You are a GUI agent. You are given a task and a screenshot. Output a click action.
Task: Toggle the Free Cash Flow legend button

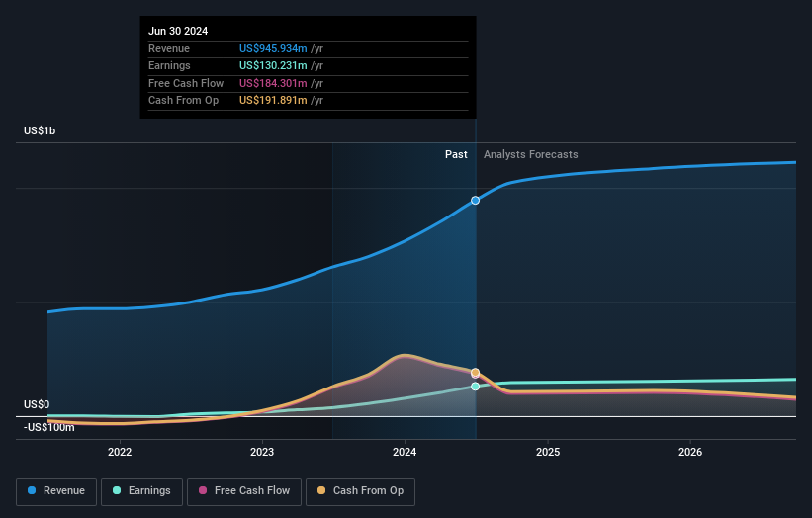tap(244, 491)
